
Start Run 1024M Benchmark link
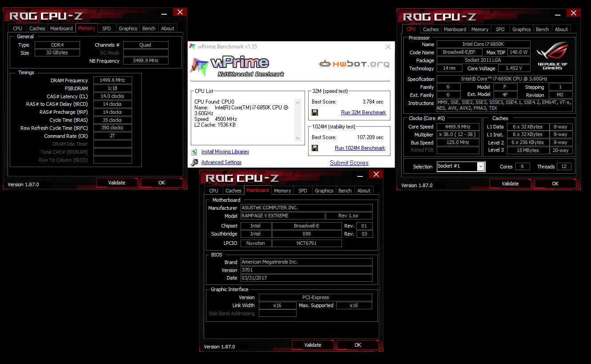tap(360, 148)
